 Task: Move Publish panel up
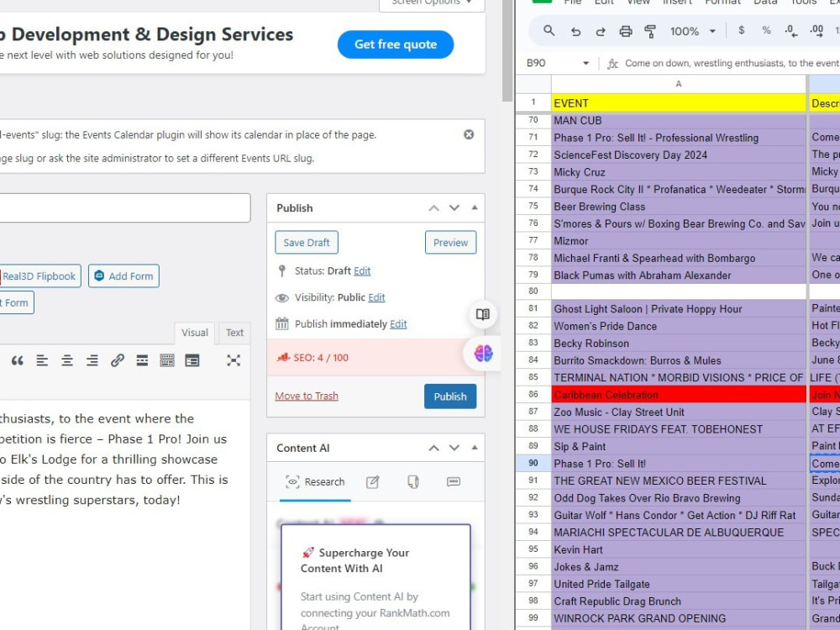[434, 208]
